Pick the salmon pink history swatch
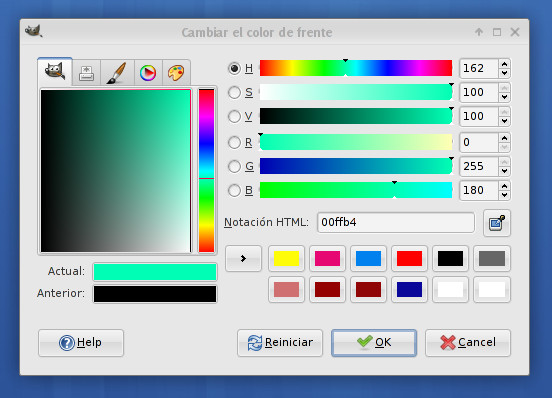This screenshot has height=398, width=552. [286, 290]
